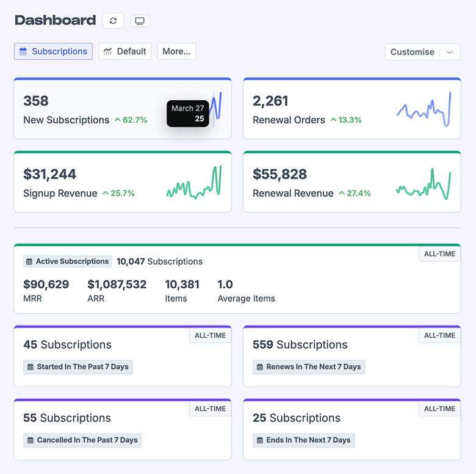Click the Renewal Orders sparkline chart

pos(424,110)
